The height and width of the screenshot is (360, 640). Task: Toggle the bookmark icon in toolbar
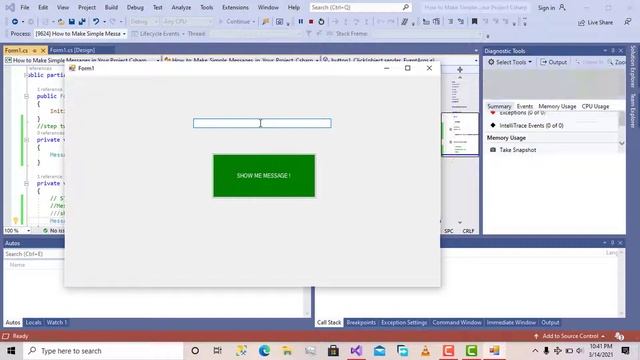(x=474, y=21)
